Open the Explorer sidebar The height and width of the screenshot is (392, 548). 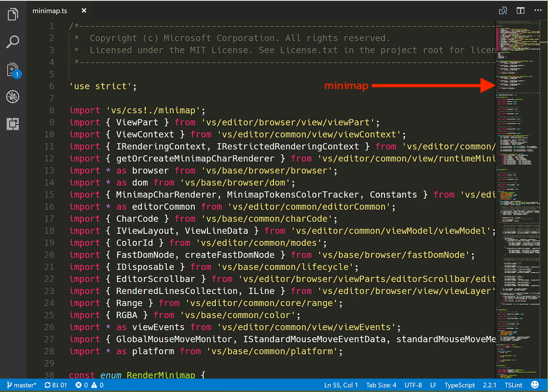13,14
